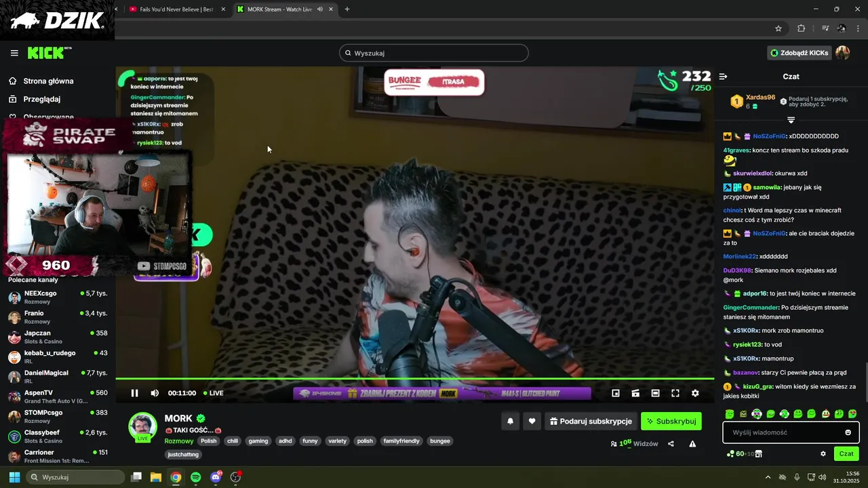Focus the Kick Wyszukaj search box

pyautogui.click(x=434, y=53)
